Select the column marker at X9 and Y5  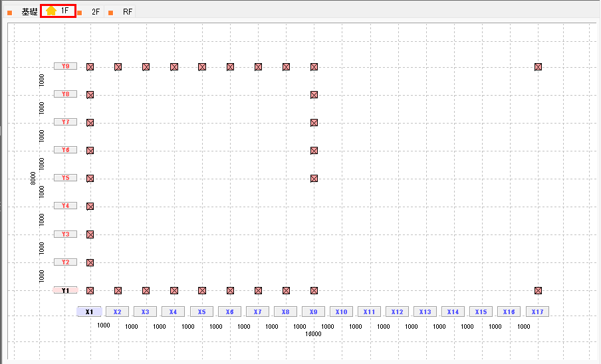(x=314, y=178)
